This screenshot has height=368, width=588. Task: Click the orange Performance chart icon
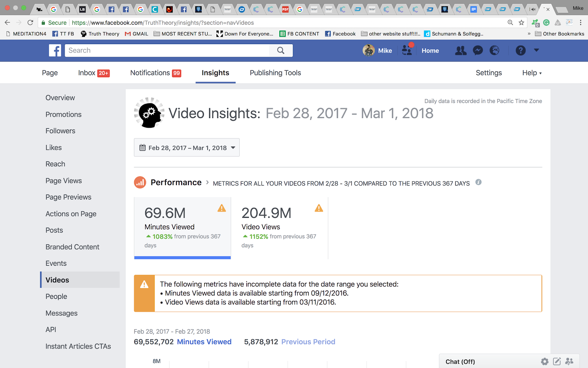pyautogui.click(x=140, y=182)
